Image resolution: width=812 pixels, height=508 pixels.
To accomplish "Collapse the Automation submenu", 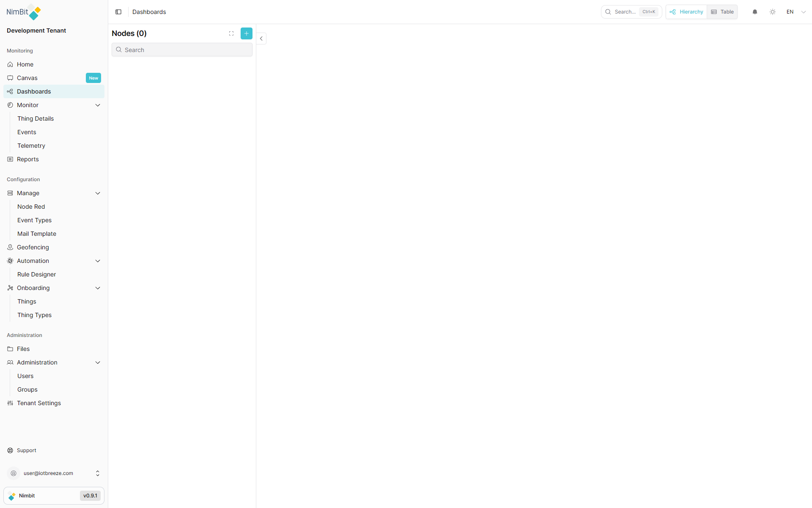I will [x=98, y=261].
